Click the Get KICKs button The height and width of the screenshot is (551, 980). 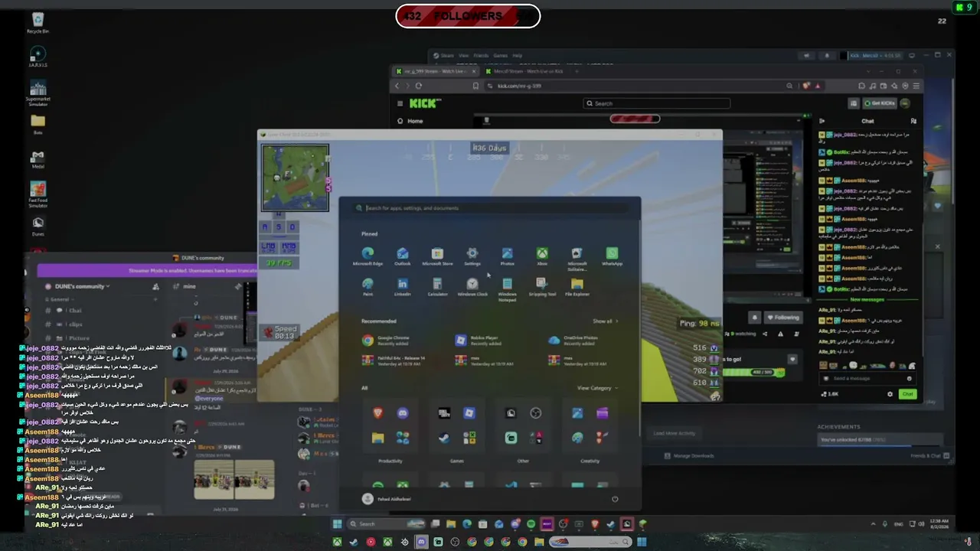(x=880, y=103)
